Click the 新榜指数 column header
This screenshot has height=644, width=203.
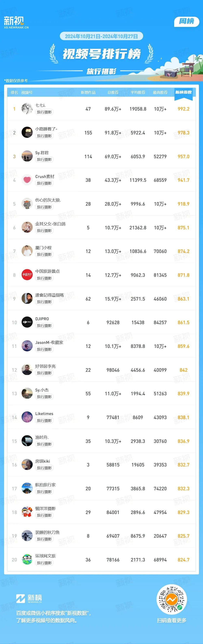(184, 93)
